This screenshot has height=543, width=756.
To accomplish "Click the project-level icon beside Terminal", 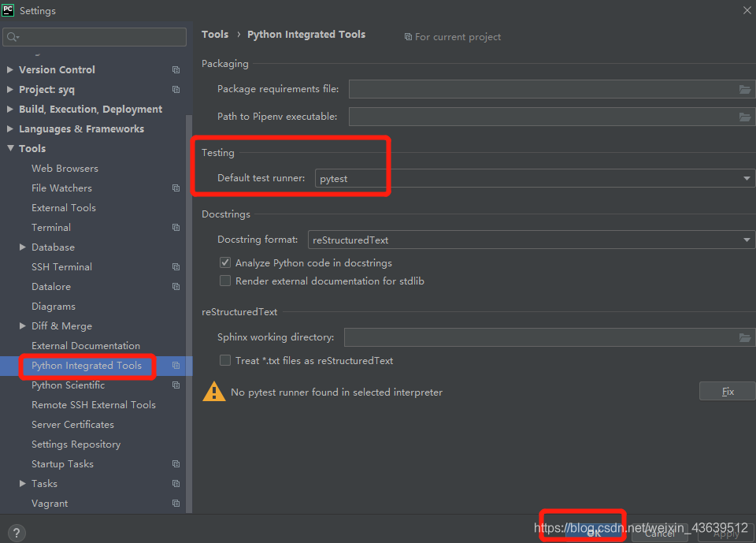I will 176,227.
